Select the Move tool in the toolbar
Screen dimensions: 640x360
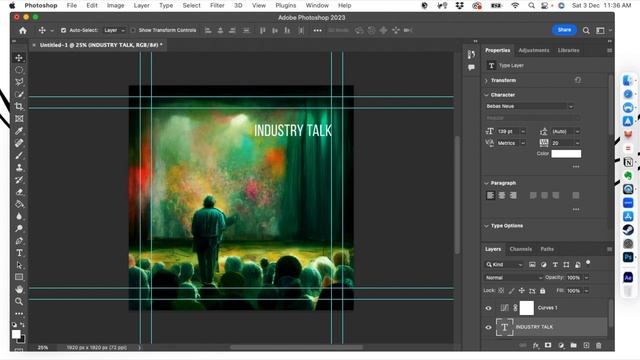coord(19,58)
